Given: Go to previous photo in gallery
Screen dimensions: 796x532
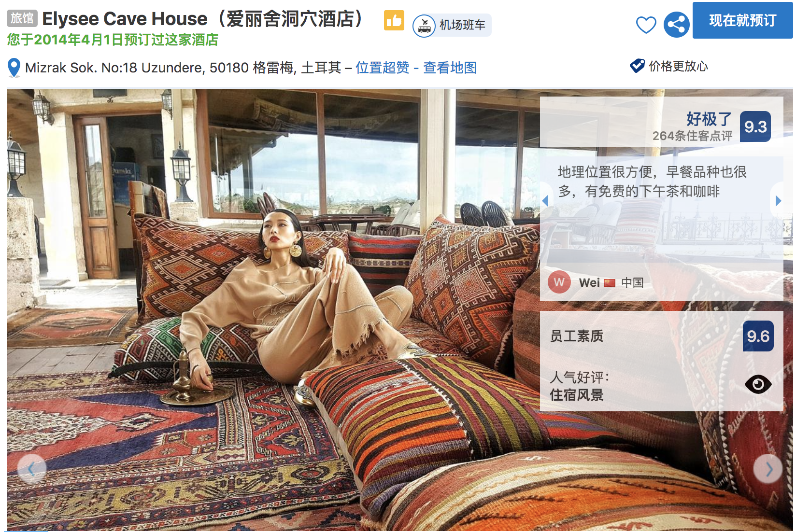Looking at the screenshot, I should coord(32,469).
